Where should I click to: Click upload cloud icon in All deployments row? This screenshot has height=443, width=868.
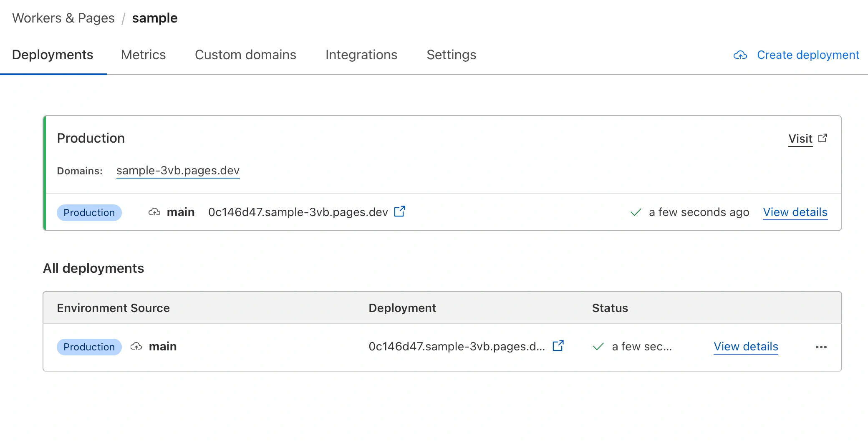coord(136,347)
